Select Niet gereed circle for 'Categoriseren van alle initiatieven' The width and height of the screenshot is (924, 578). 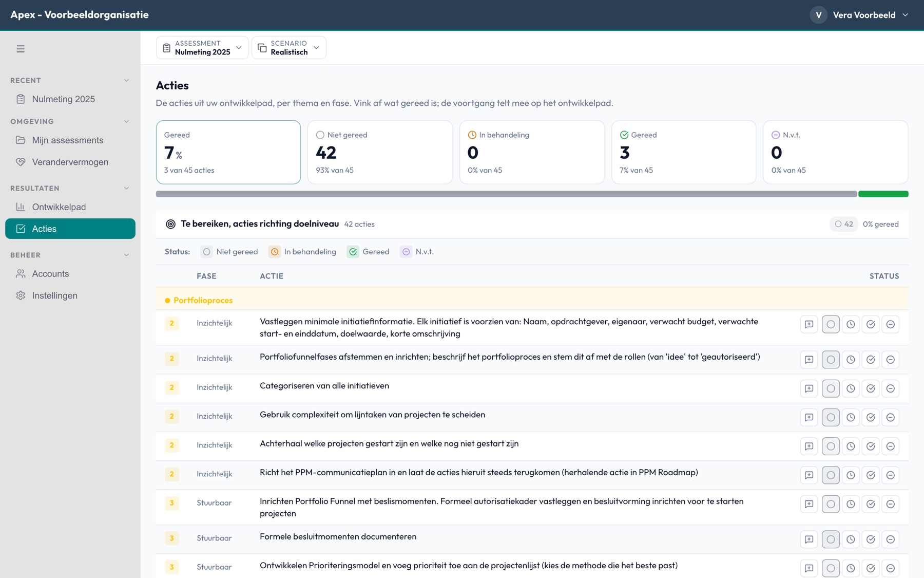tap(831, 388)
